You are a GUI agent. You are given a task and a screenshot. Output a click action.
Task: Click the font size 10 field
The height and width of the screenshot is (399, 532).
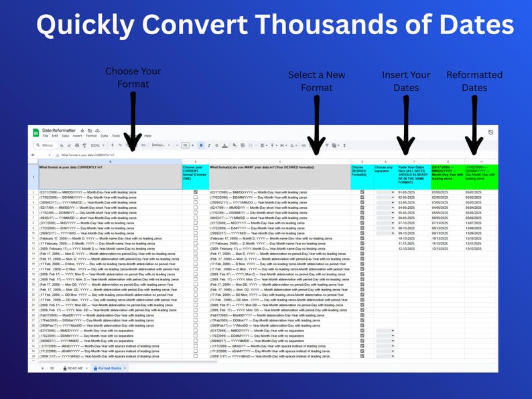(185, 145)
